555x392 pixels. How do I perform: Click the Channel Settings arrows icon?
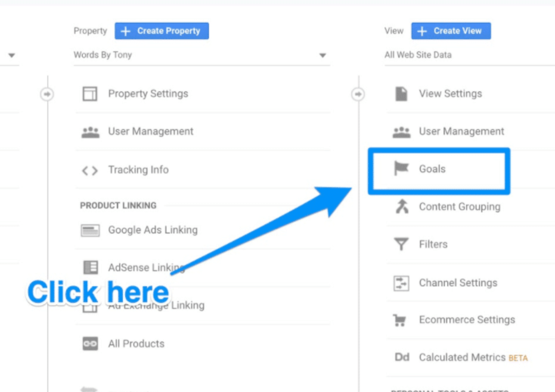(401, 283)
